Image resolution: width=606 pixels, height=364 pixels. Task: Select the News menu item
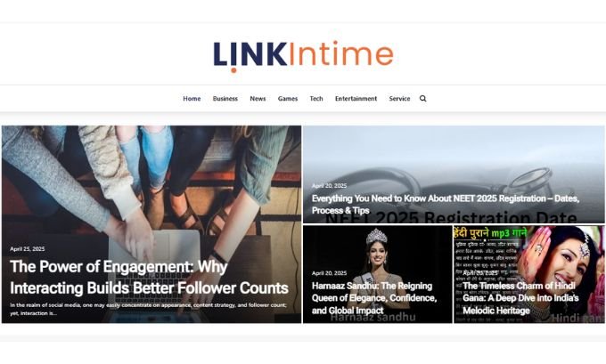pyautogui.click(x=258, y=99)
